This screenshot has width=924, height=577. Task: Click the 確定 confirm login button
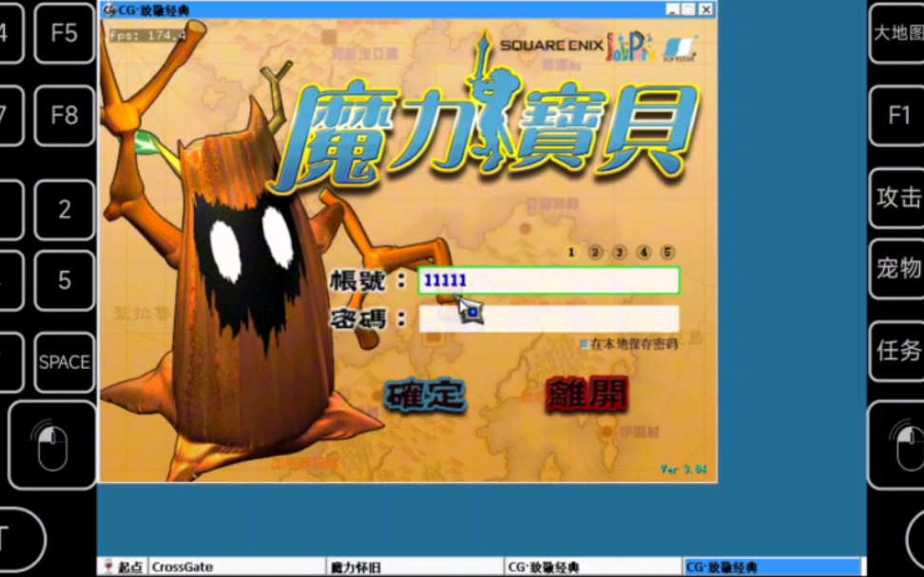point(425,396)
